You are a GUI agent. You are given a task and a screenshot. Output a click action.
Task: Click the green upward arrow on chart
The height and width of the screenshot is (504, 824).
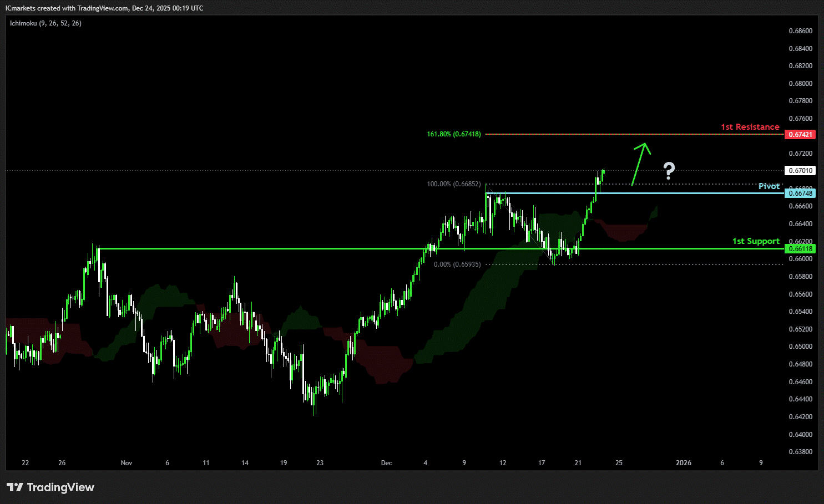pyautogui.click(x=639, y=164)
